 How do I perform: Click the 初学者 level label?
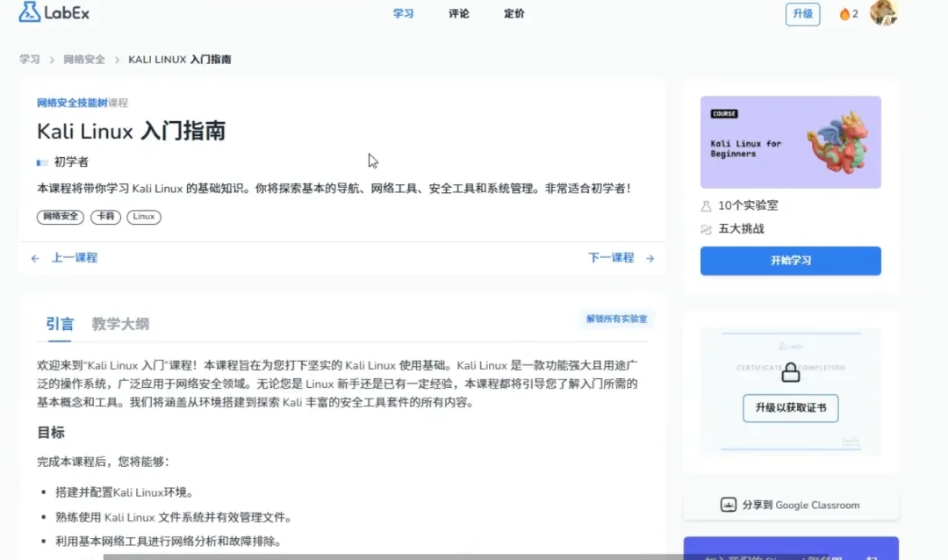tap(71, 162)
